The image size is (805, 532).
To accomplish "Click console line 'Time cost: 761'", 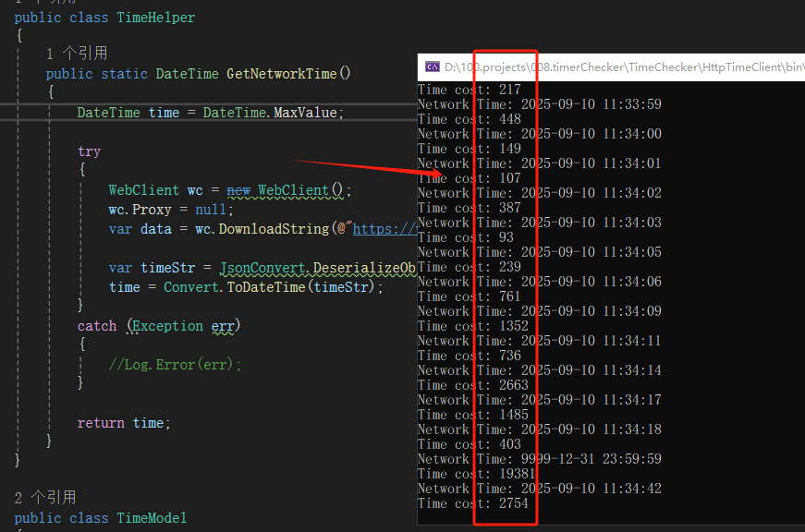I will (x=470, y=296).
